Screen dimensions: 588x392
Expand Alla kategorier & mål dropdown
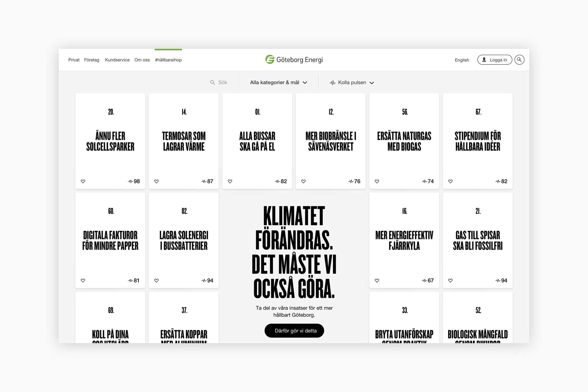pos(278,83)
